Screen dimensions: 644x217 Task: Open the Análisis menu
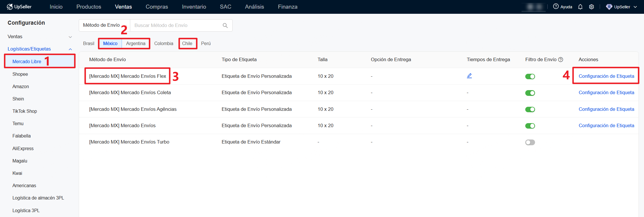[254, 7]
